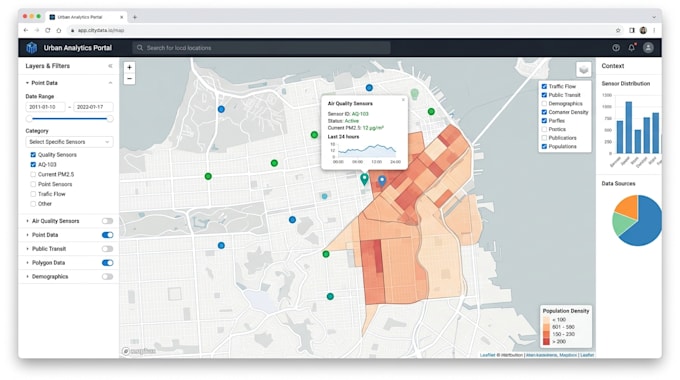The image size is (680, 380).
Task: Collapse the Layers & Filters panel
Action: pos(110,66)
